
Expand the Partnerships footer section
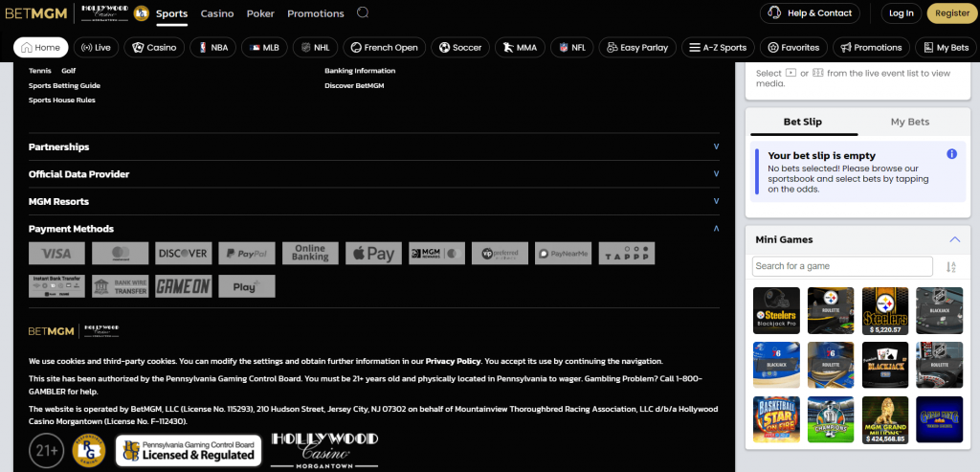pos(716,146)
